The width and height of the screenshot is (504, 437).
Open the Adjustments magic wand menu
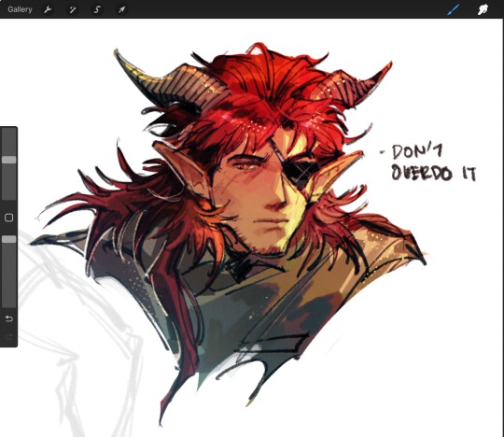pos(73,9)
